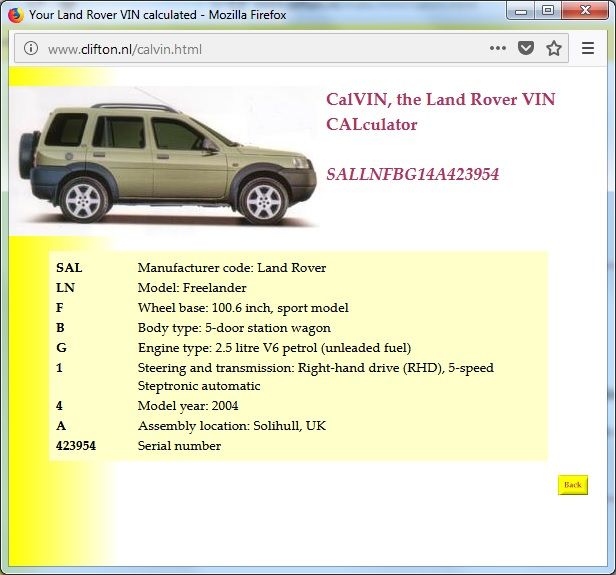616x575 pixels.
Task: Open the Firefox hamburger menu
Action: (x=588, y=48)
